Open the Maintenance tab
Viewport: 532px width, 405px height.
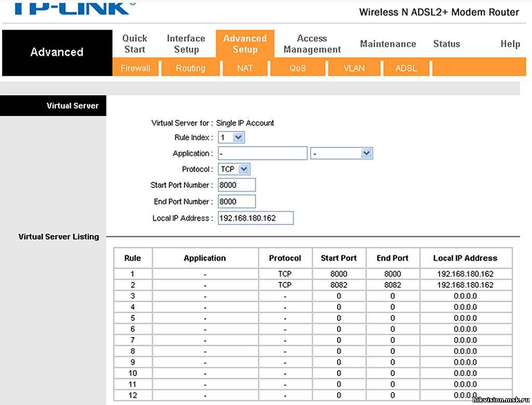[388, 44]
